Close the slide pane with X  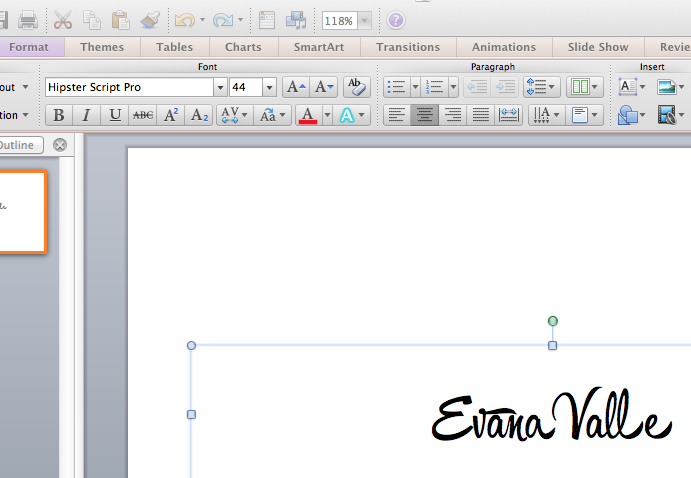pos(60,145)
